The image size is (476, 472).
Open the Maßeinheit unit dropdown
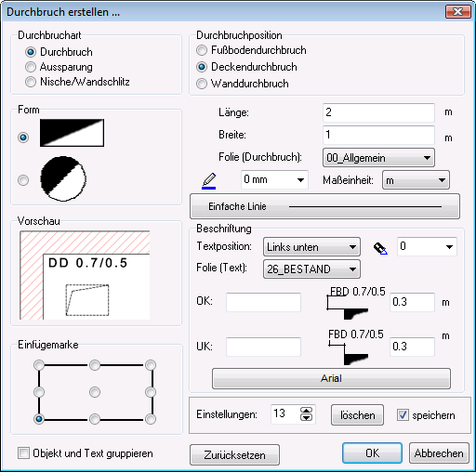[x=416, y=180]
